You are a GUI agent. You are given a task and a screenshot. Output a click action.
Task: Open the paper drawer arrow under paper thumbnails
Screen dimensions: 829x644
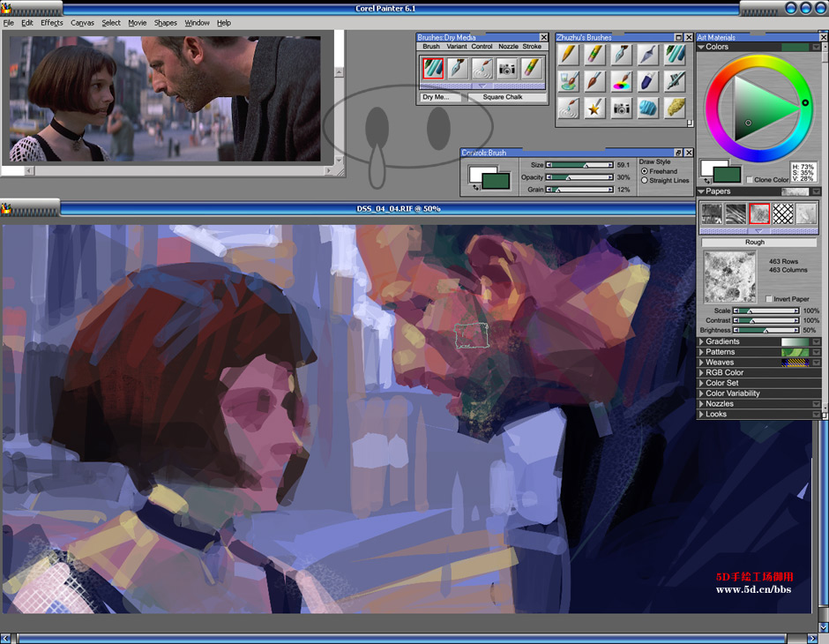coord(758,231)
